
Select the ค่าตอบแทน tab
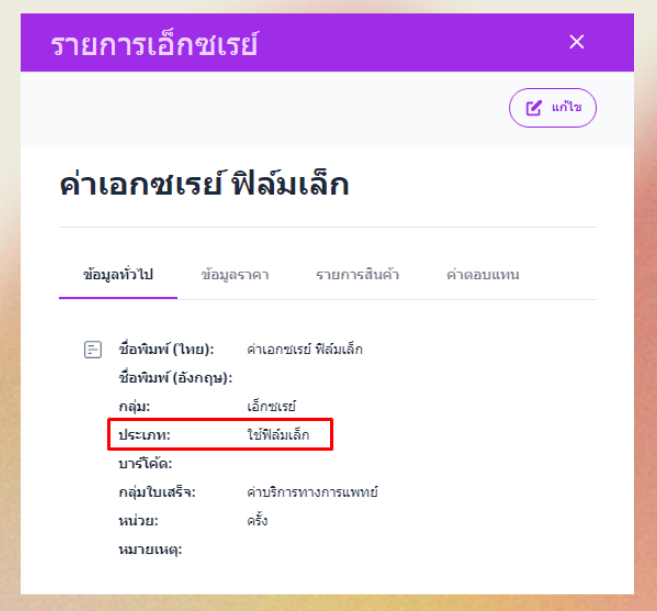483,275
